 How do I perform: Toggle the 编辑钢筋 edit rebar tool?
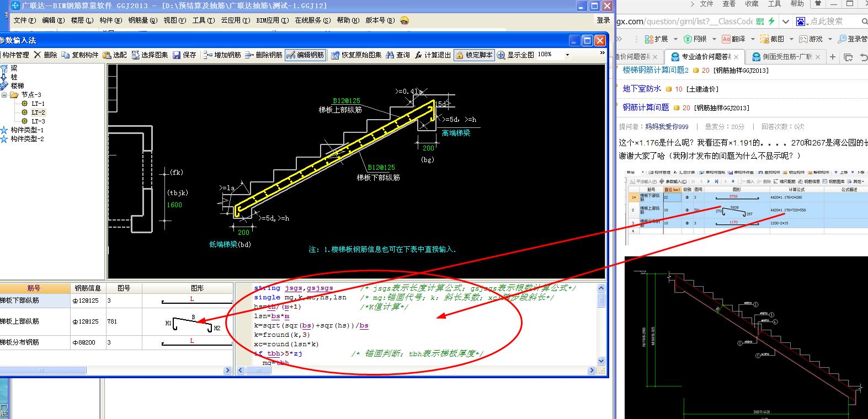305,55
